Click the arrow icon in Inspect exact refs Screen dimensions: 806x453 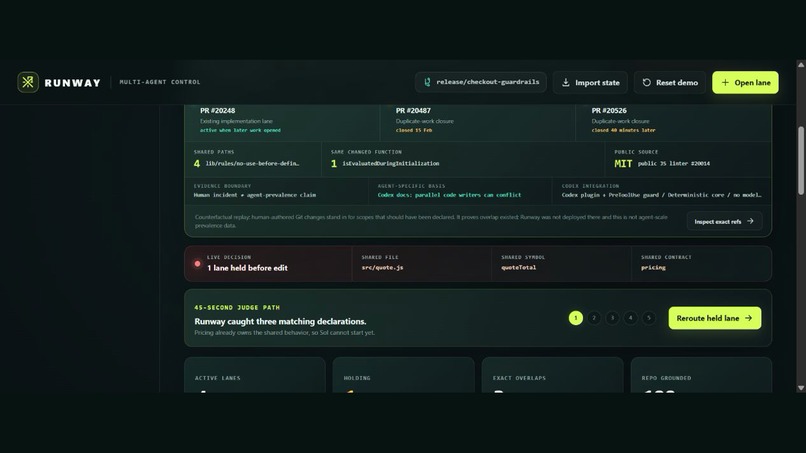[x=750, y=221]
